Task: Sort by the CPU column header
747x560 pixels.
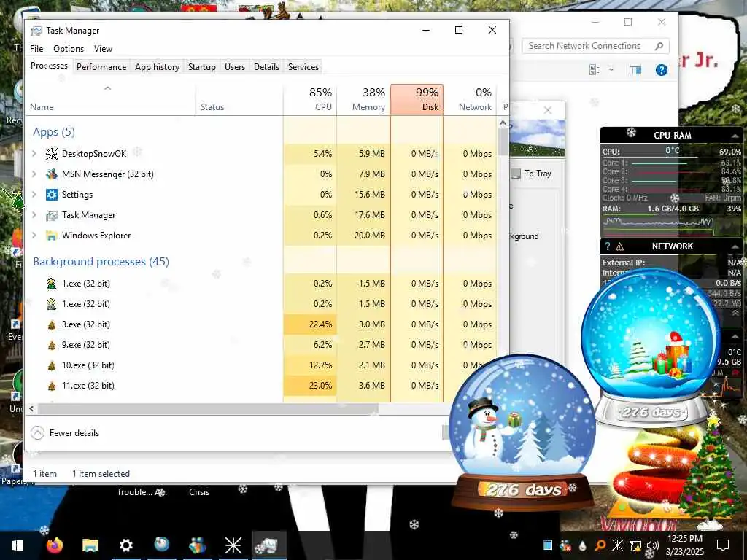Action: [310, 99]
